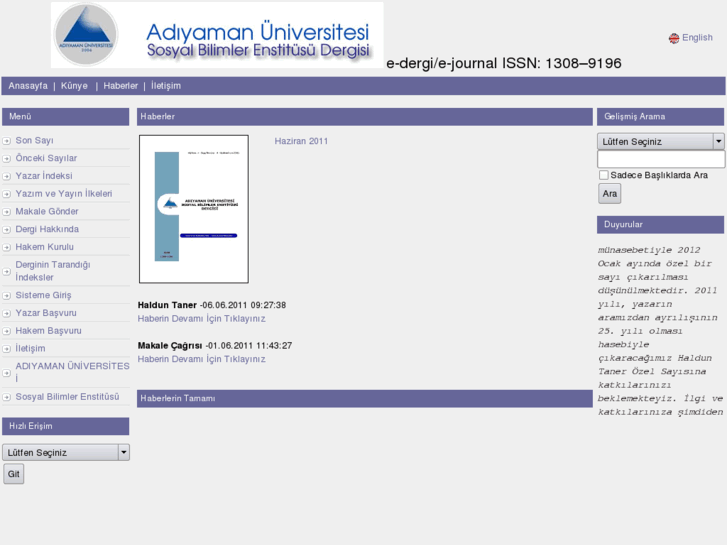Open Yazar İndeksi menu link
Viewport: 727px width, 545px height.
click(x=44, y=176)
